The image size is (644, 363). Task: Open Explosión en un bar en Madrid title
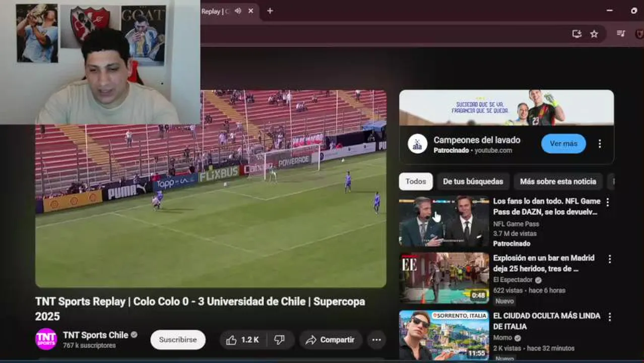pos(544,263)
